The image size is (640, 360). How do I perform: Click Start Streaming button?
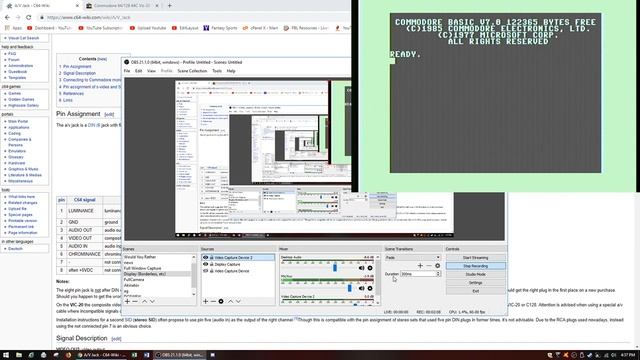(x=476, y=258)
